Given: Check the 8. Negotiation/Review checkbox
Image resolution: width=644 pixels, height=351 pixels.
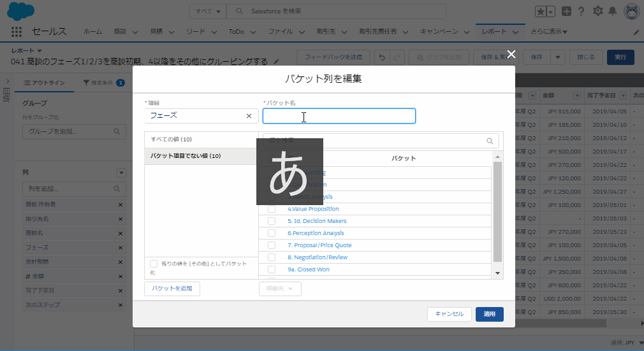Looking at the screenshot, I should 272,257.
